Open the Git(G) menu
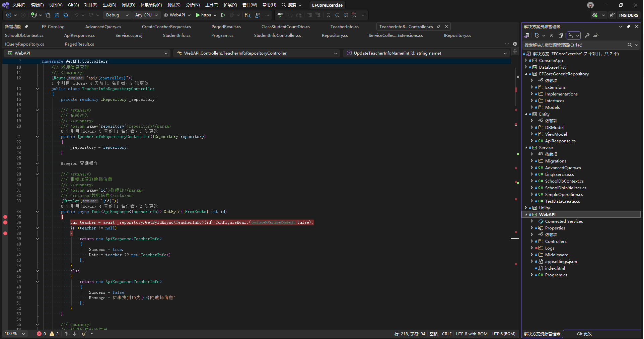The width and height of the screenshot is (644, 339). click(x=73, y=5)
